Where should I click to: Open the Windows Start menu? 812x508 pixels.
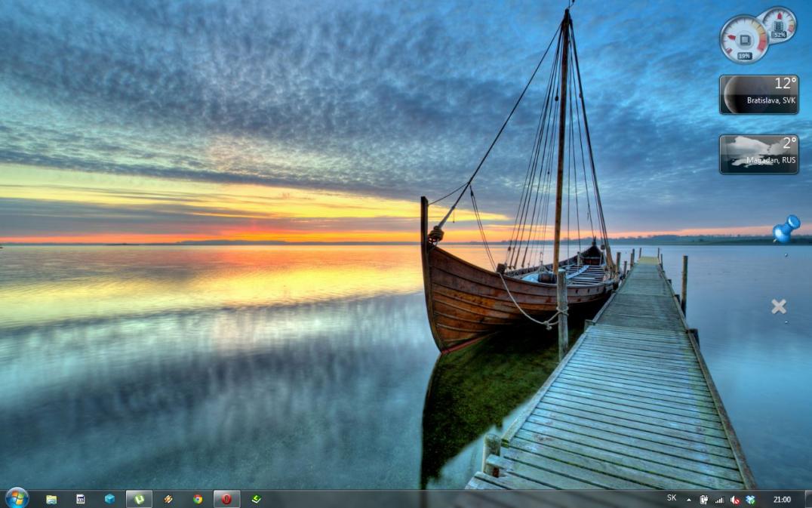click(x=16, y=498)
